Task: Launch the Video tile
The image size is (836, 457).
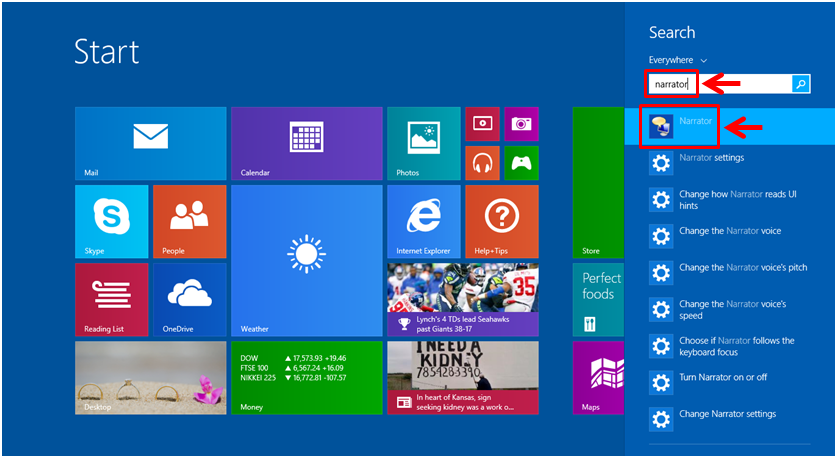Action: point(483,124)
